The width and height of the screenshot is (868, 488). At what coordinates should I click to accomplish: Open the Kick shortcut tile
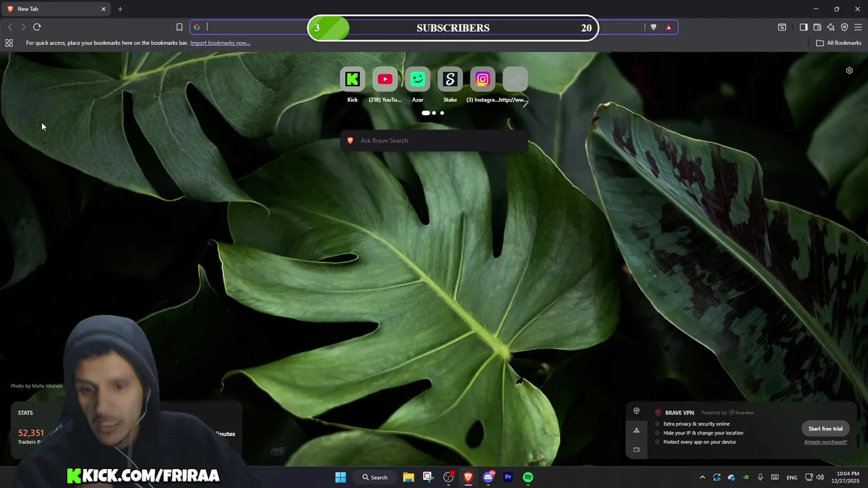coord(353,79)
